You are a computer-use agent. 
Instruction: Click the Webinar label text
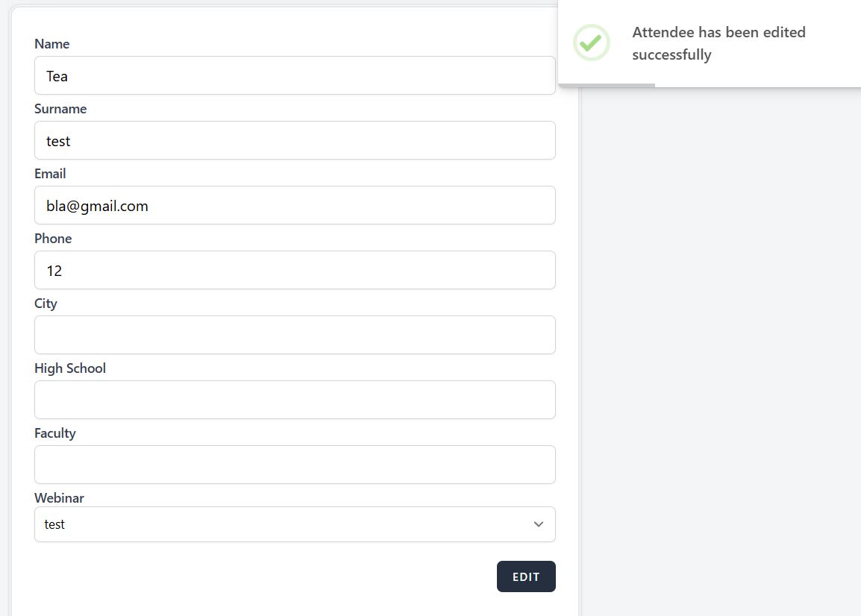(x=59, y=498)
